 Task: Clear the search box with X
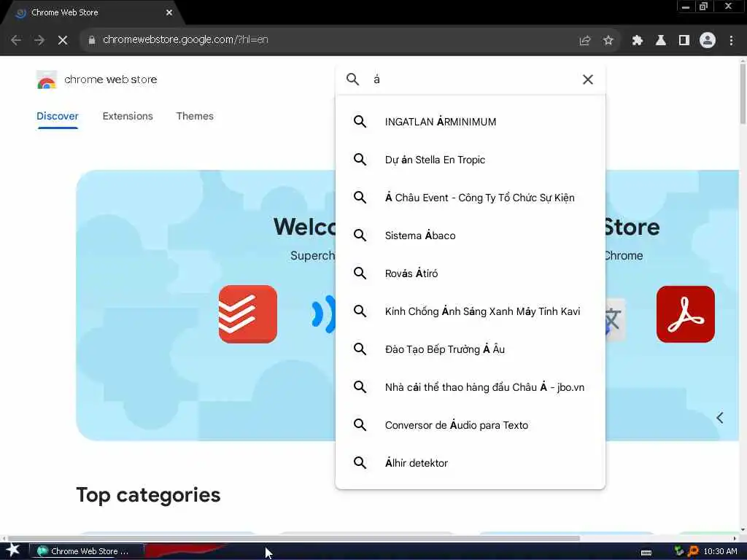pos(588,79)
